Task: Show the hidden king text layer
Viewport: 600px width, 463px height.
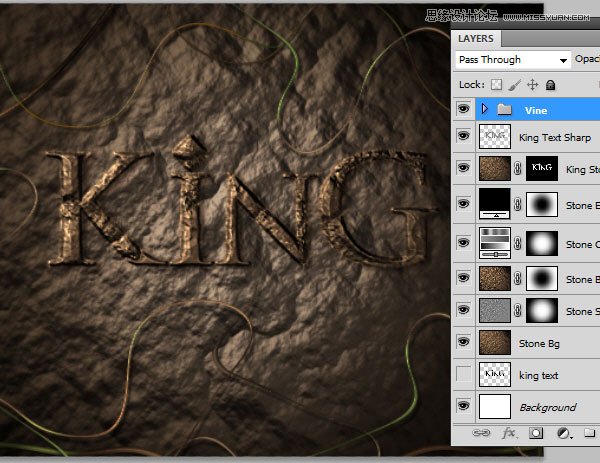Action: pos(463,374)
